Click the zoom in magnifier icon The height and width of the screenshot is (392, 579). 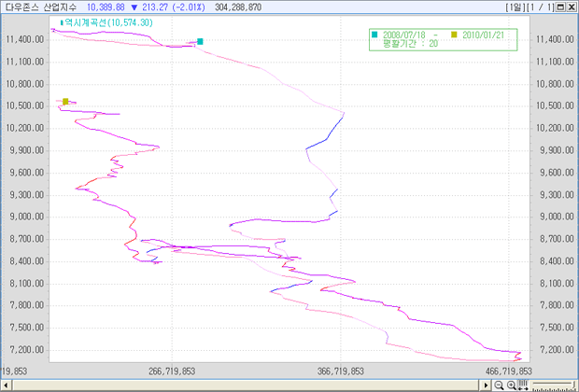tap(511, 385)
